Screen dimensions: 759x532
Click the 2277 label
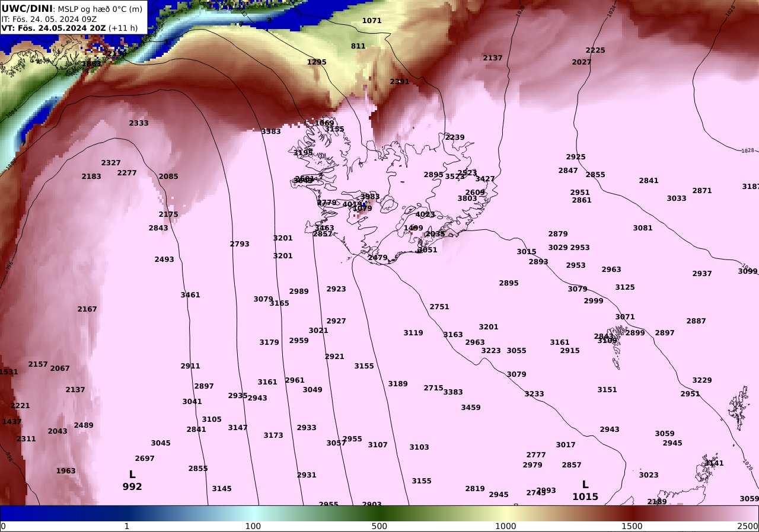point(127,173)
